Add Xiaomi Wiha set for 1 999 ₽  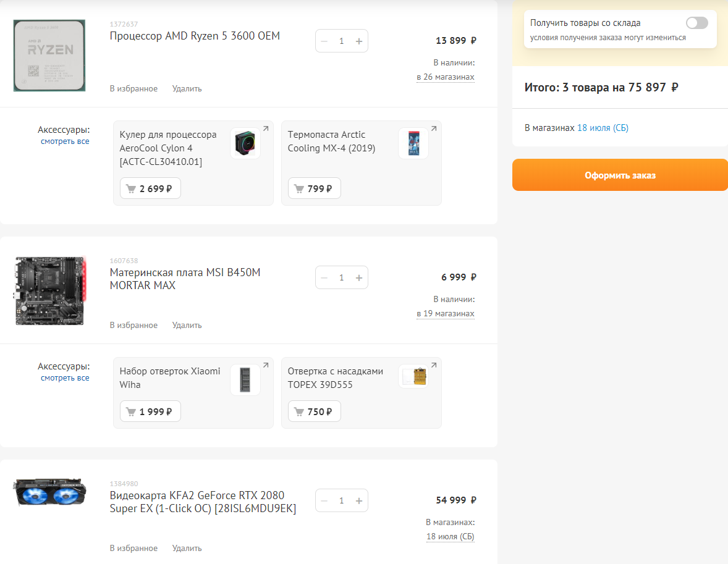tap(150, 411)
